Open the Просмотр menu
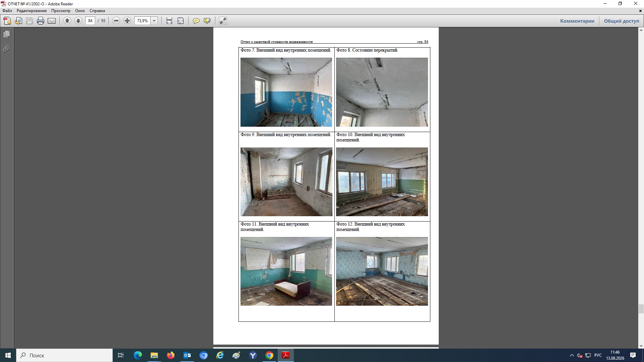Image resolution: width=644 pixels, height=362 pixels. click(x=61, y=11)
